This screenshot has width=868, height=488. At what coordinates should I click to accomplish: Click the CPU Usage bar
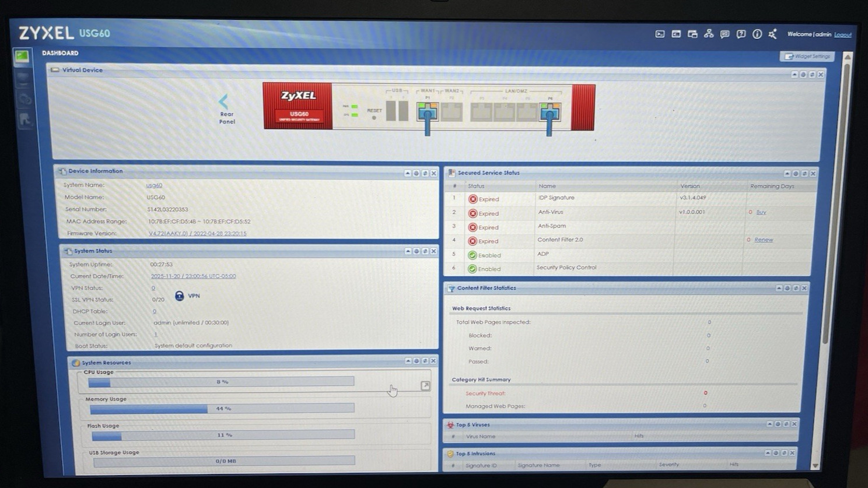[x=221, y=382]
